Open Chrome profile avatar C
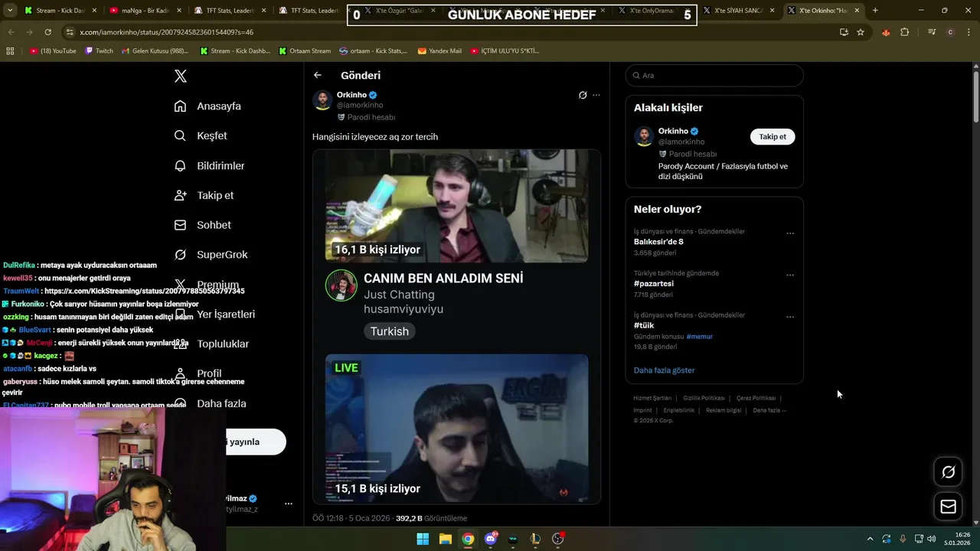 950,32
